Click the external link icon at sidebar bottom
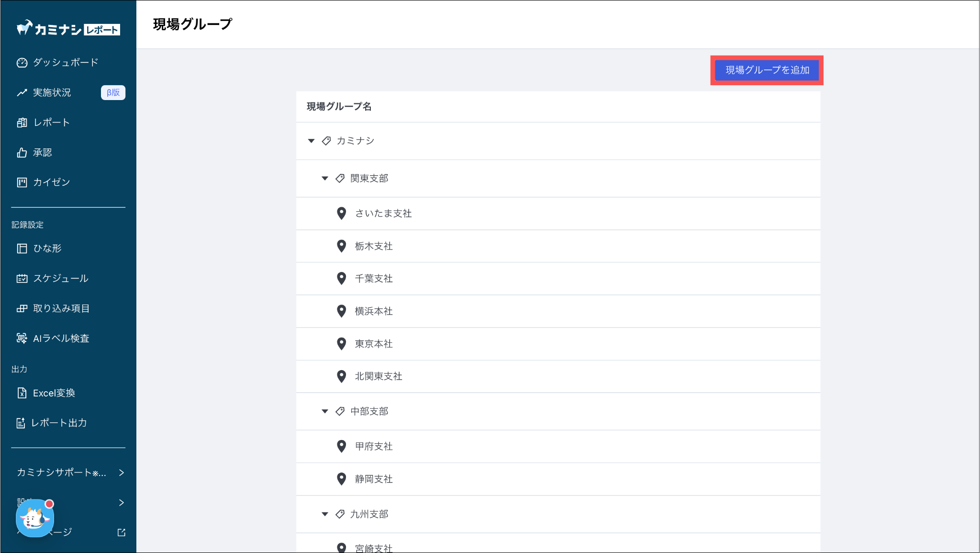The image size is (980, 553). 122,532
